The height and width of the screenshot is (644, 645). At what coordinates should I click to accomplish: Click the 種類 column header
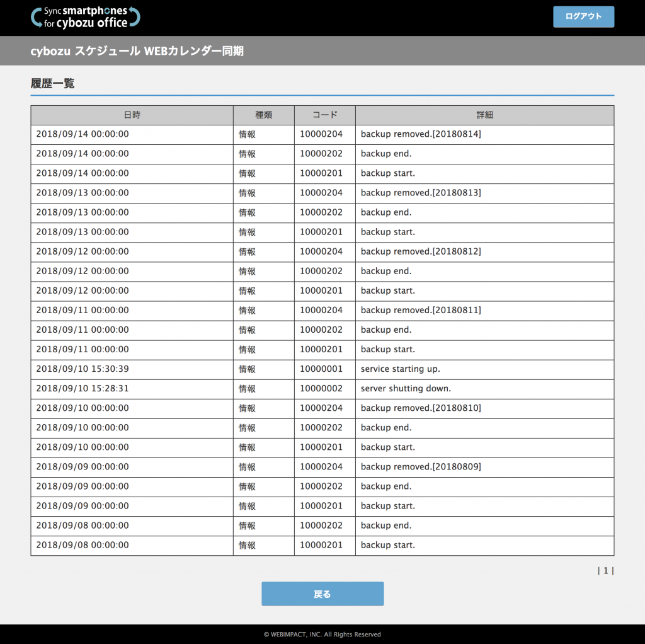point(263,115)
